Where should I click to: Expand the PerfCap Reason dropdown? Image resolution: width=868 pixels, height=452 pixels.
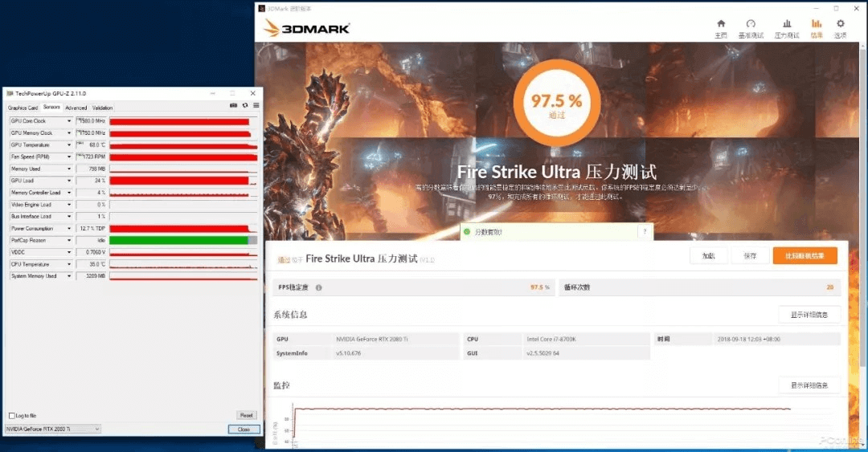69,240
